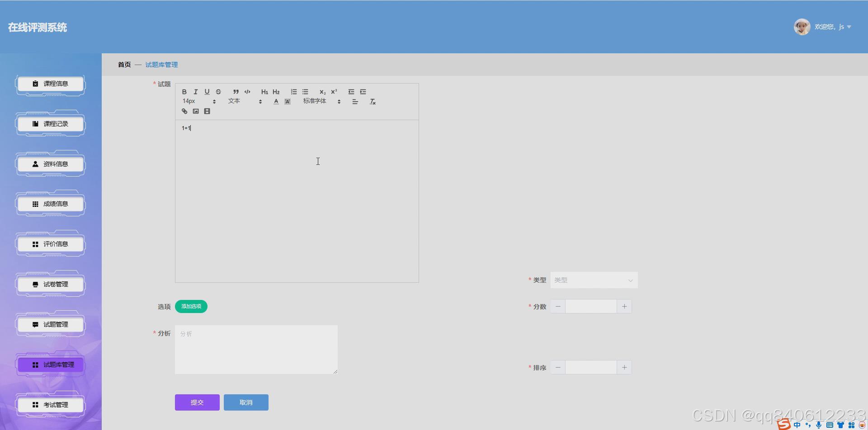
Task: Click the Sogou voice input microphone
Action: coord(819,425)
